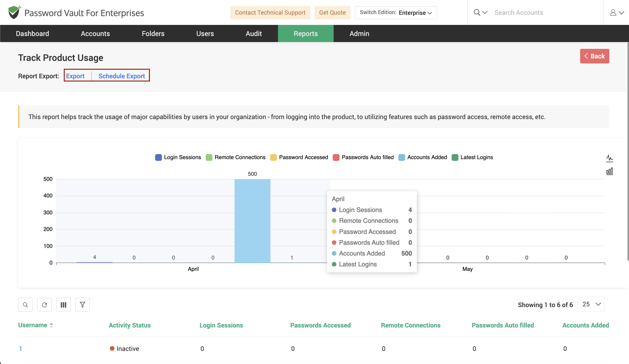Viewport: 629px width, 364px height.
Task: Click the red Back button
Action: [x=594, y=56]
